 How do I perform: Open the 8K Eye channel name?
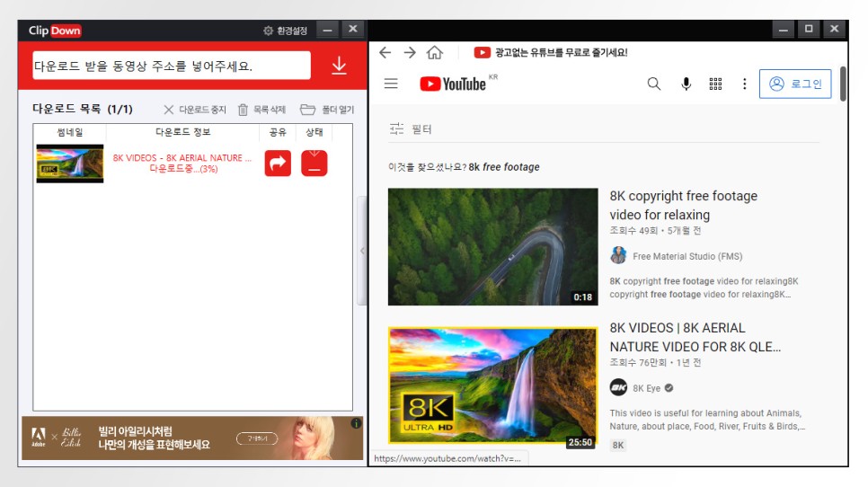click(647, 388)
